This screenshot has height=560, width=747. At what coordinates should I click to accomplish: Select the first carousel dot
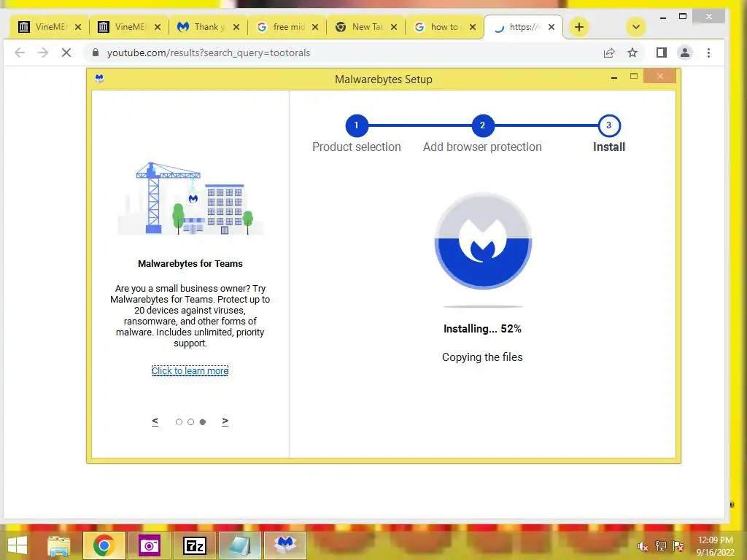pos(179,422)
